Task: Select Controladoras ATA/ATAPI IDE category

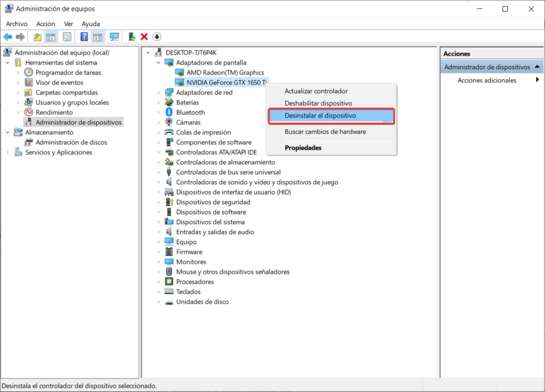Action: (x=217, y=152)
